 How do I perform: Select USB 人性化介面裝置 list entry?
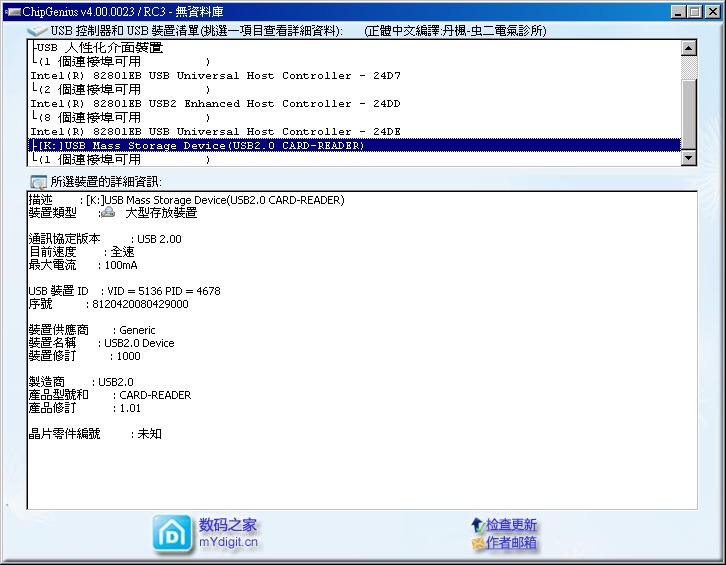(355, 47)
